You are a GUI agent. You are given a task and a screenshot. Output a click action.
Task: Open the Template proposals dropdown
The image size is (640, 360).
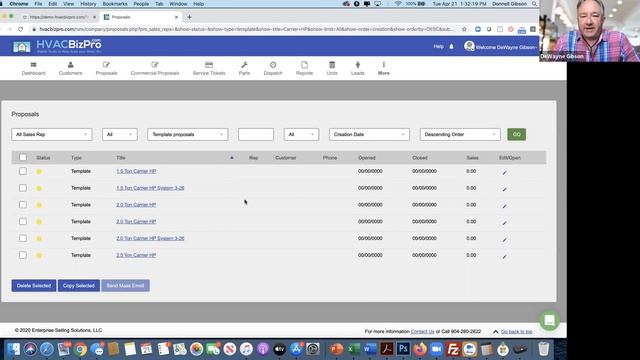tap(188, 134)
